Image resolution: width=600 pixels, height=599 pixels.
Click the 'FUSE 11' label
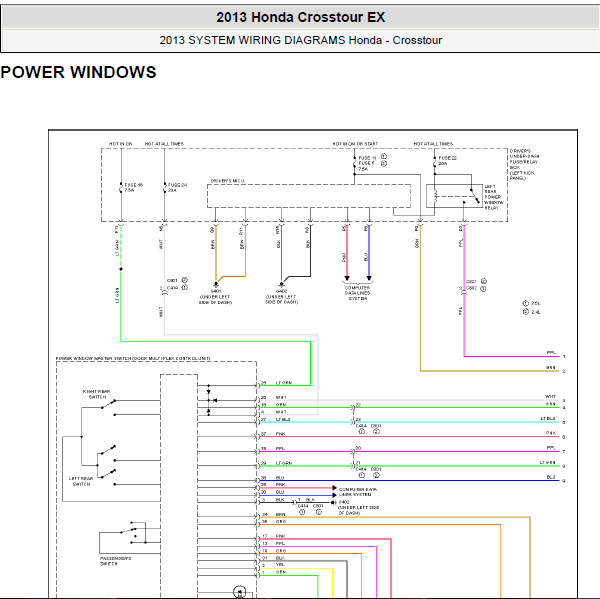tap(367, 158)
